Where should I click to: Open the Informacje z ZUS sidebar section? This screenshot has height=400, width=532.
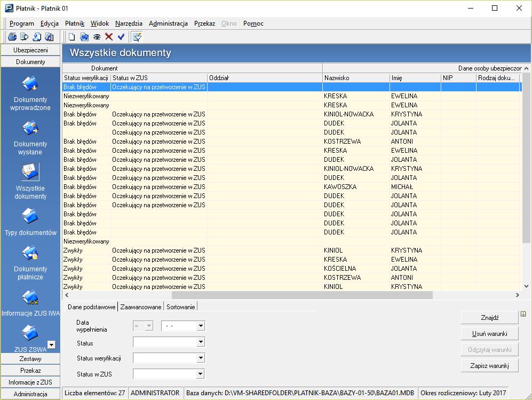click(x=30, y=382)
